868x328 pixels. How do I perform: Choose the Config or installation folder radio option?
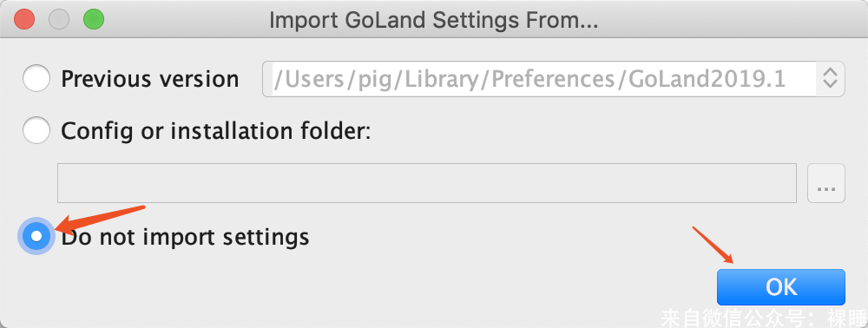[36, 130]
